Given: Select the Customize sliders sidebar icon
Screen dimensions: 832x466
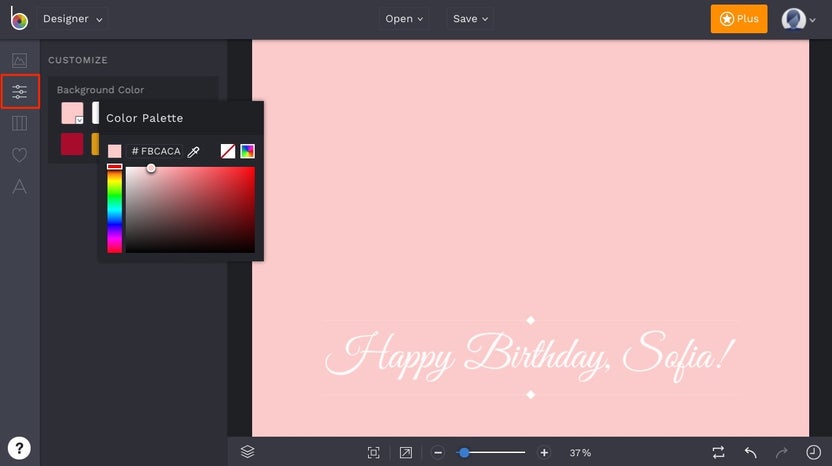Looking at the screenshot, I should pyautogui.click(x=20, y=91).
